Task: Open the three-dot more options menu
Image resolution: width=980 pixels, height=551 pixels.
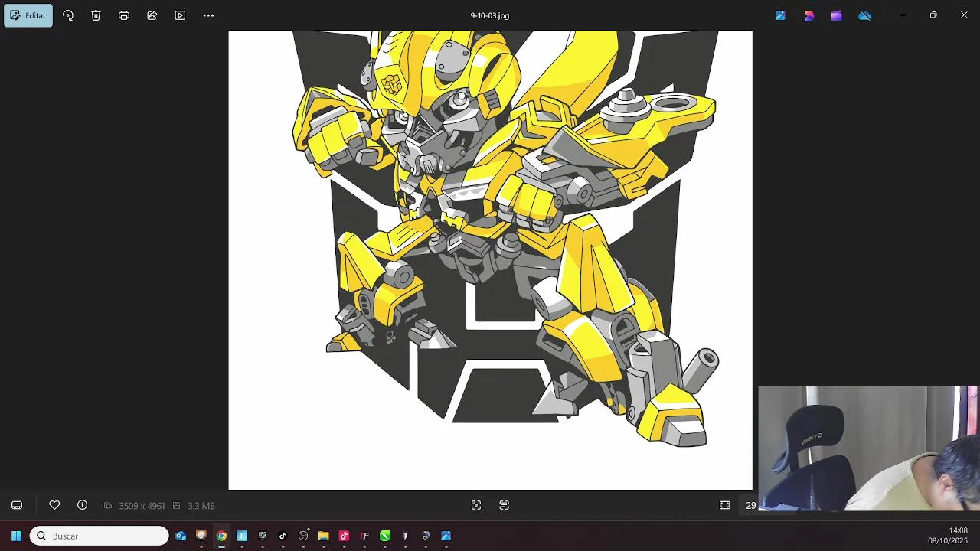Action: 208,15
